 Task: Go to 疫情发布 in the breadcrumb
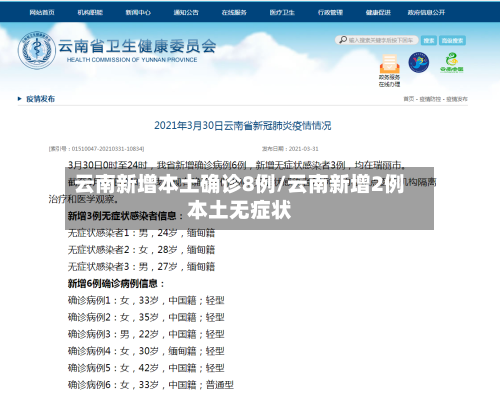[457, 99]
